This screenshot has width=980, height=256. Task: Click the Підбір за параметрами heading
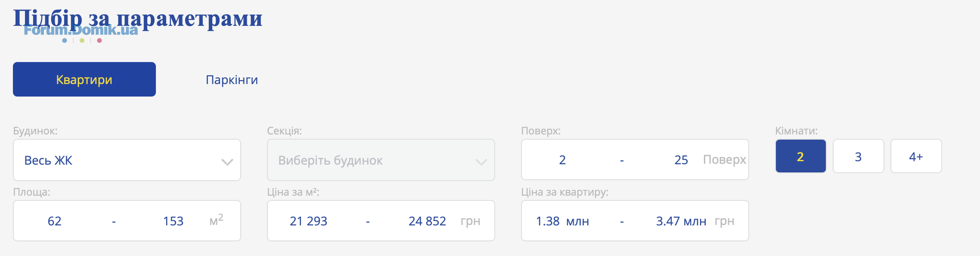point(138,18)
